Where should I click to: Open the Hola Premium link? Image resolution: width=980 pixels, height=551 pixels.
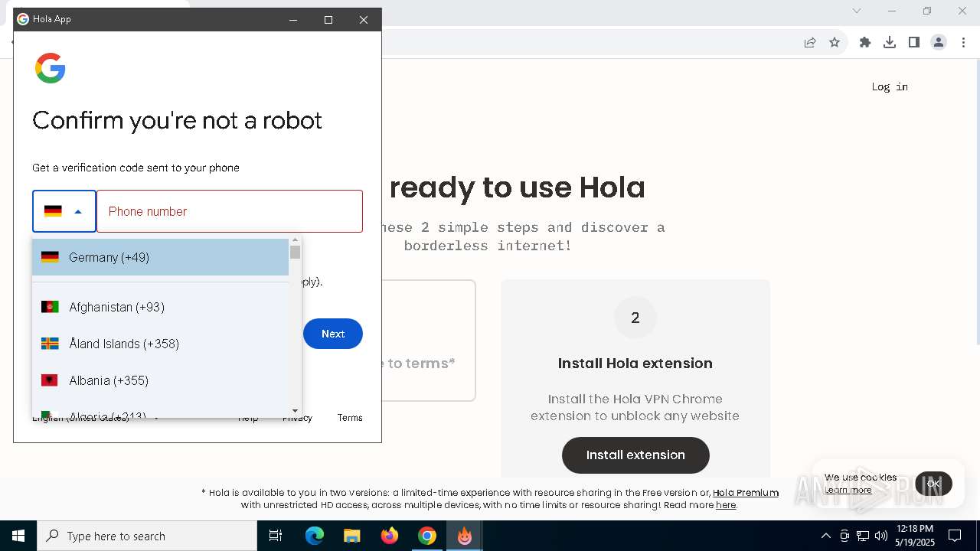pyautogui.click(x=746, y=493)
